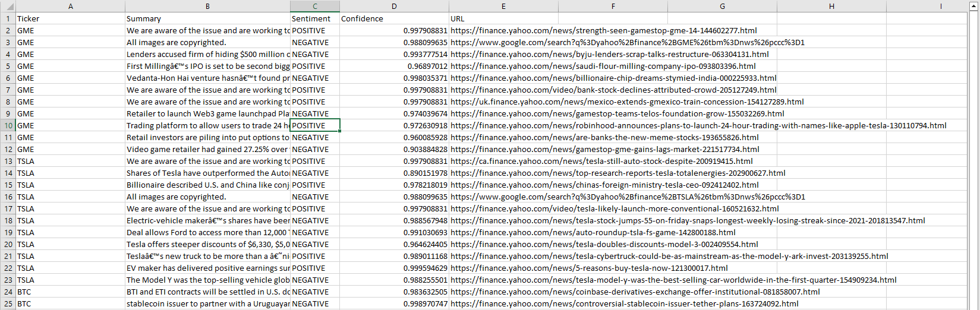The height and width of the screenshot is (310, 980).
Task: Click confidence value 0.96897012
Action: (394, 66)
